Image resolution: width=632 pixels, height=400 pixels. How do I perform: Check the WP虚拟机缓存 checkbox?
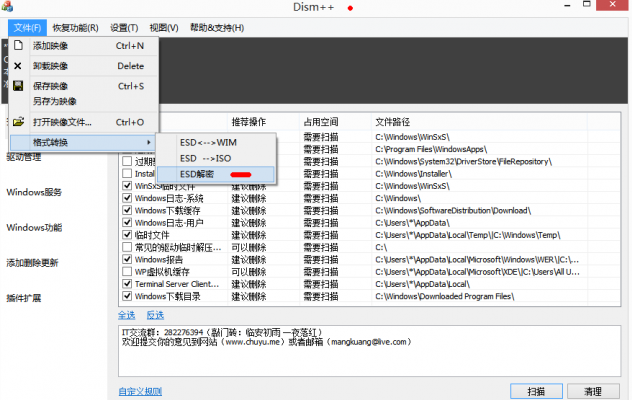click(x=127, y=271)
